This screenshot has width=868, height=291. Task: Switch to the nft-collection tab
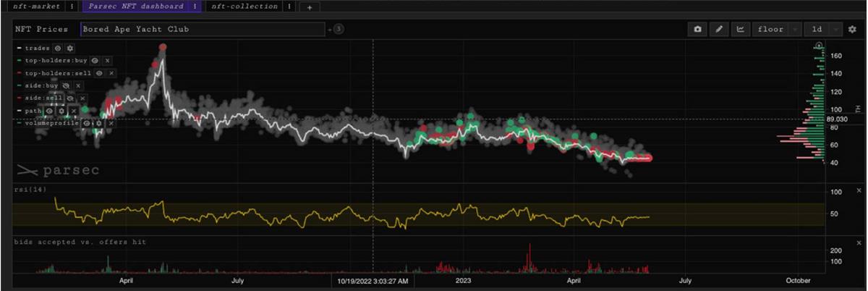coord(244,7)
